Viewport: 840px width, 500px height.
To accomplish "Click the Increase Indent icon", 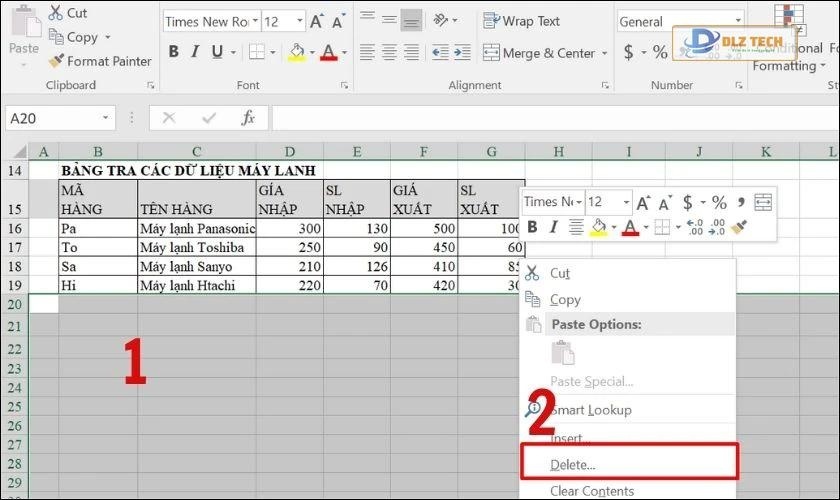I will (x=462, y=53).
